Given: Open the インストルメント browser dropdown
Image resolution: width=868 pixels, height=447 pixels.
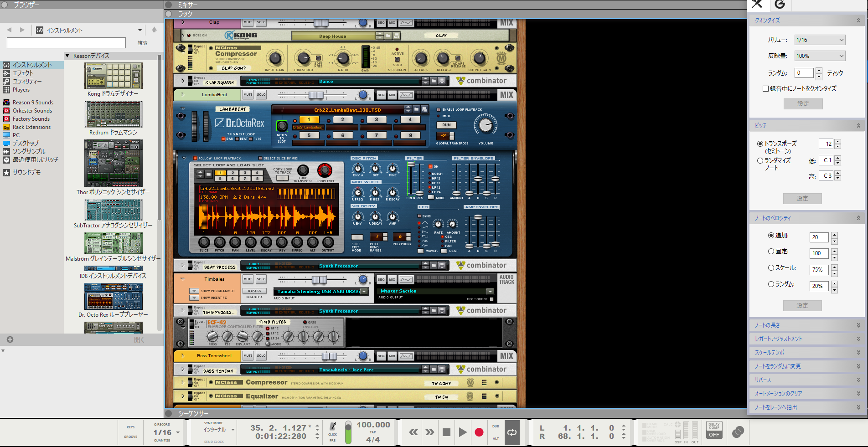Looking at the screenshot, I should click(x=139, y=30).
